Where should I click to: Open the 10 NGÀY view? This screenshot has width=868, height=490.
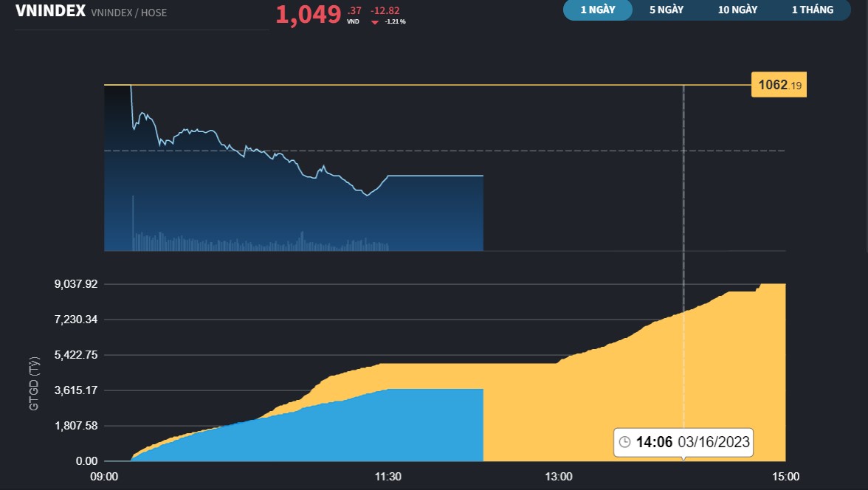coord(736,10)
